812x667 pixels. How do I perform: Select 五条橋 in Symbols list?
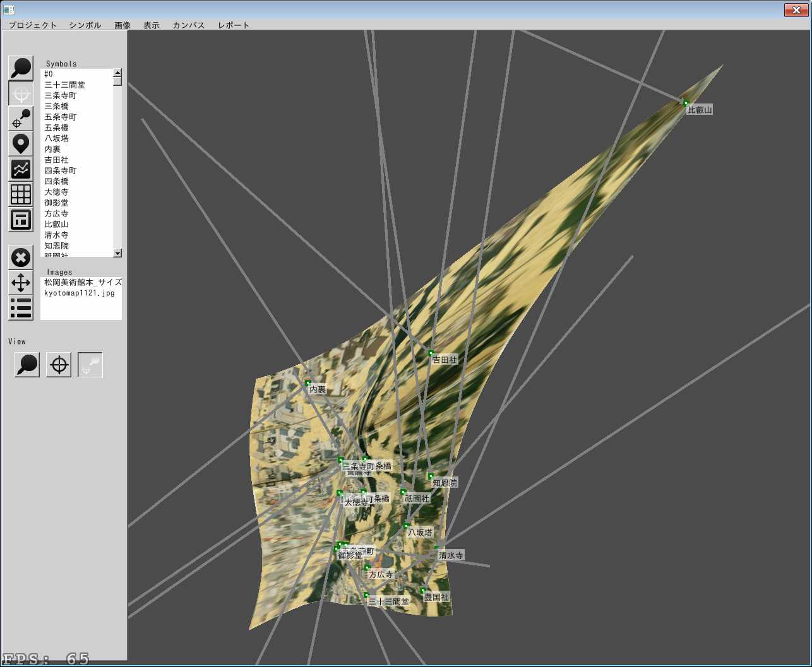click(x=76, y=127)
